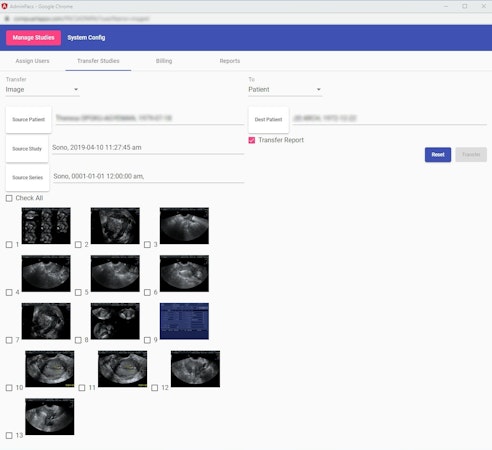
Task: Open the Reports tab
Action: (230, 61)
